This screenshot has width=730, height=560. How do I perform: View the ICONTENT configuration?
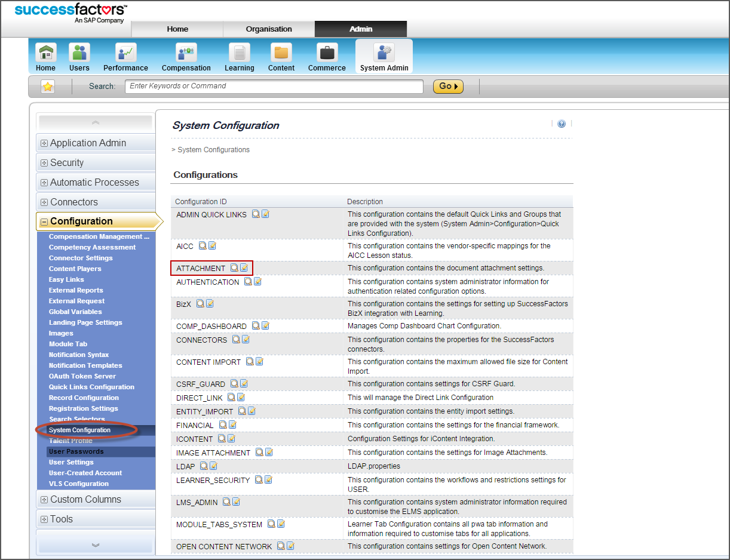coord(222,438)
